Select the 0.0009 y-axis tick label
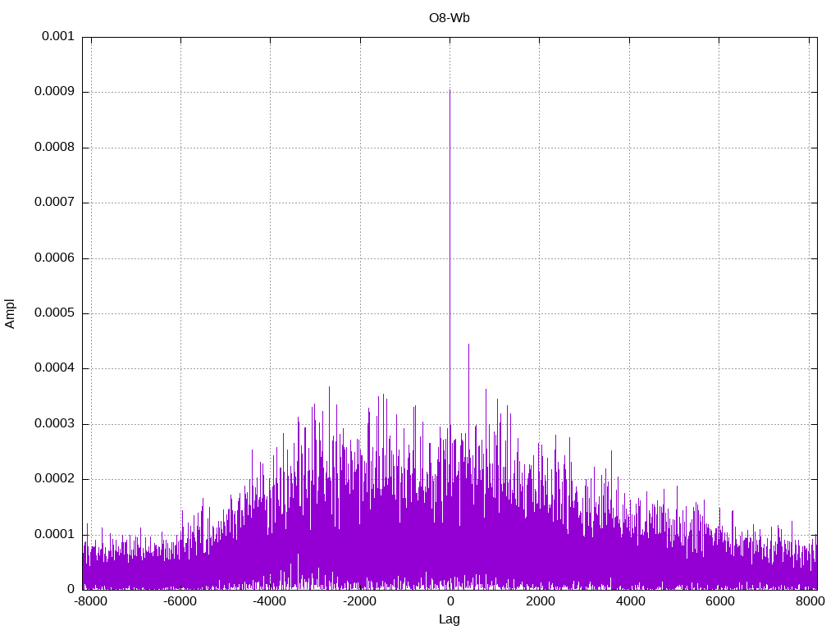This screenshot has width=840, height=630. click(54, 92)
